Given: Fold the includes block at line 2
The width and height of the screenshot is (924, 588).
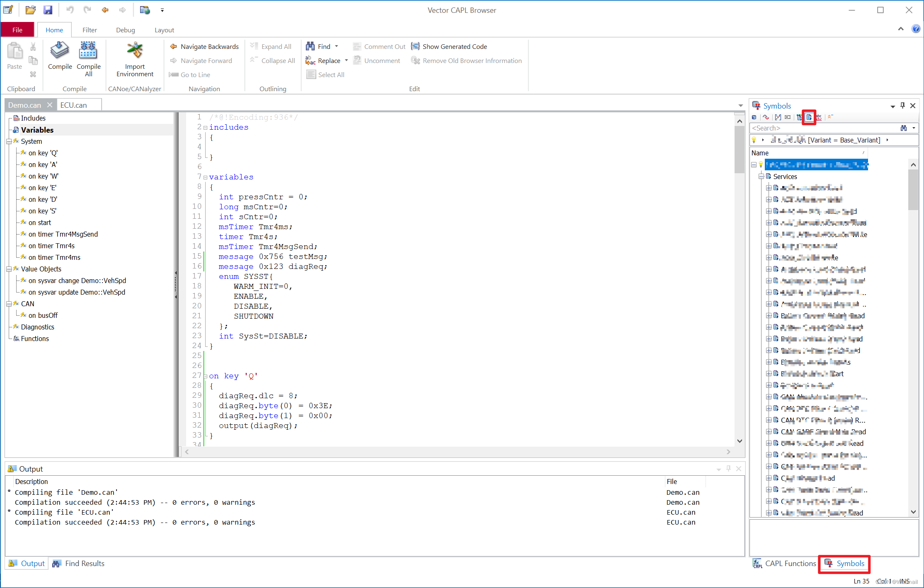Looking at the screenshot, I should [205, 128].
